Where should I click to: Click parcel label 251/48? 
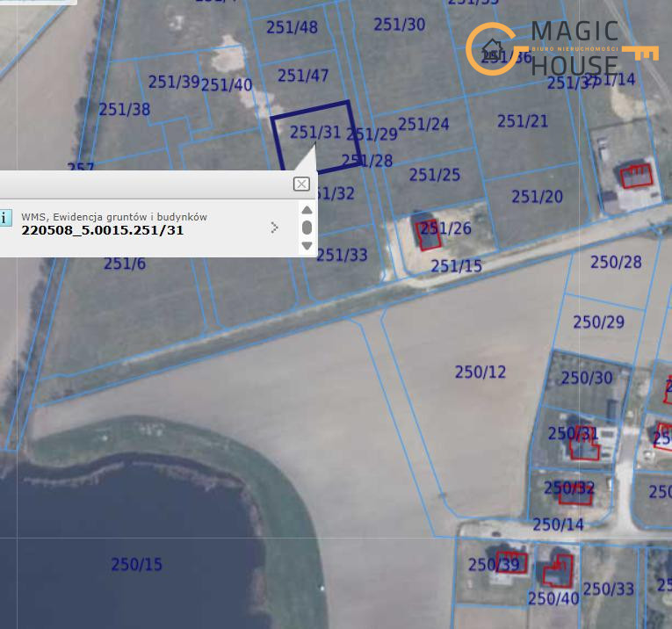coord(292,28)
